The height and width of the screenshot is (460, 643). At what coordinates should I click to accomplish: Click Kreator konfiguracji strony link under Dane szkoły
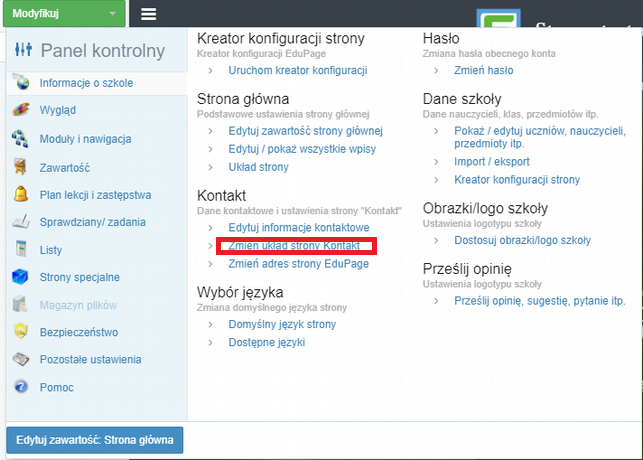pyautogui.click(x=517, y=180)
